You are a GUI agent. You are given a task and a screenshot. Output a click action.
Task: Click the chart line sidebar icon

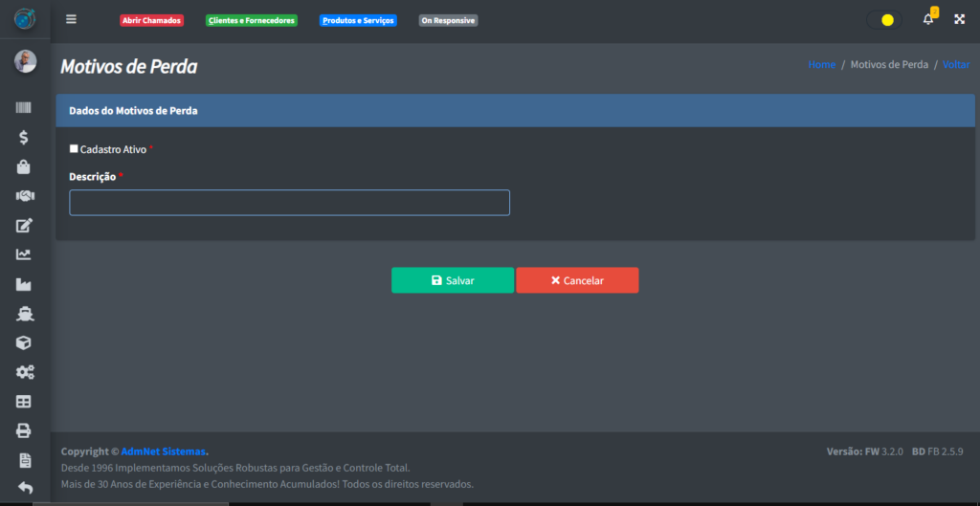[24, 254]
